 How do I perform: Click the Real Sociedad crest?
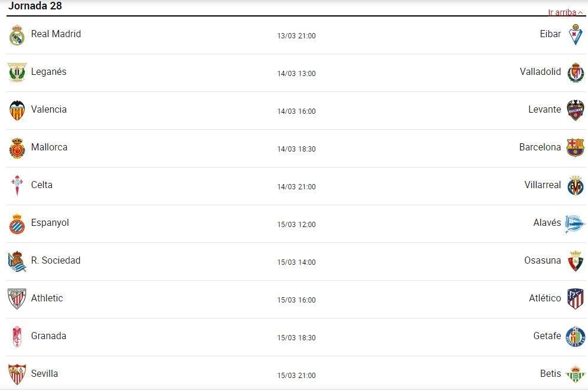pos(17,261)
